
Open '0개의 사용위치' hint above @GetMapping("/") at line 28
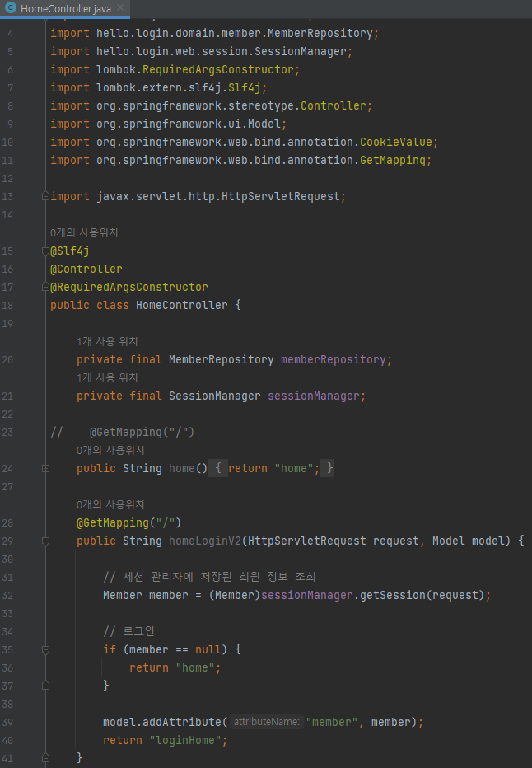110,504
